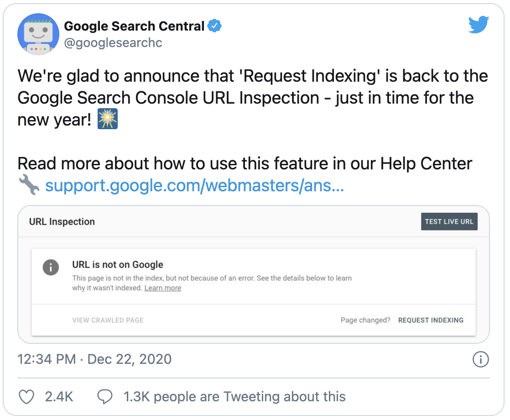This screenshot has height=420, width=510.
Task: Click the Twitter bird logo
Action: click(x=479, y=24)
